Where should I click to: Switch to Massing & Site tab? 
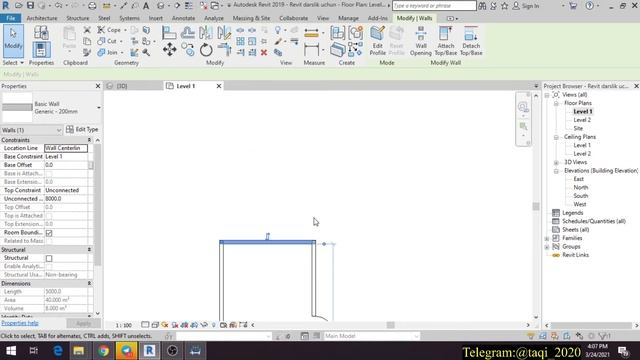pyautogui.click(x=251, y=18)
